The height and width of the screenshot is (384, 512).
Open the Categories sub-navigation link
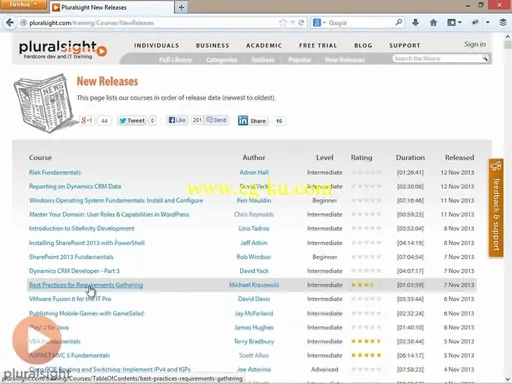coord(222,60)
